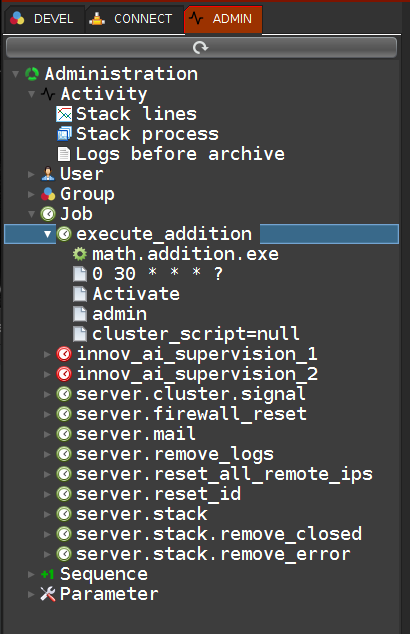Click the Logs before archive document icon
The height and width of the screenshot is (634, 410).
click(x=63, y=154)
